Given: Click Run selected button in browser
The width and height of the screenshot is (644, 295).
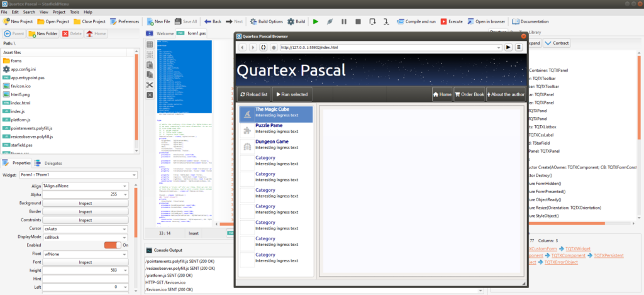Looking at the screenshot, I should point(292,94).
